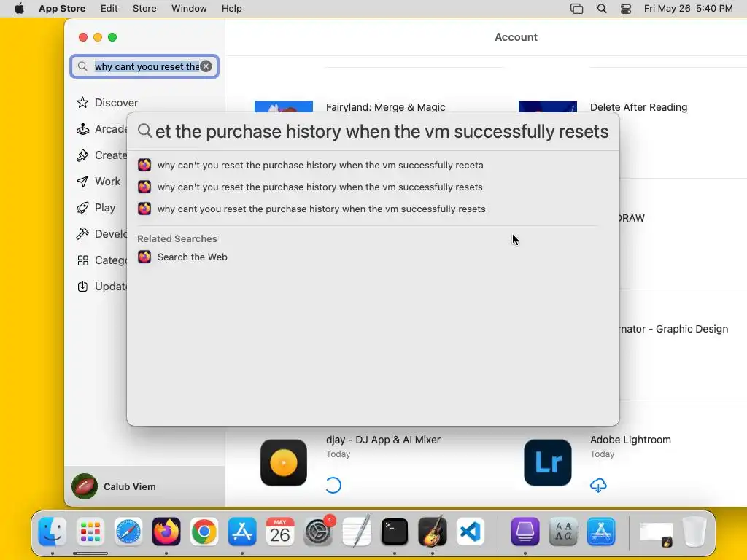The image size is (747, 560).
Task: Click the djay download progress spinner
Action: point(333,485)
